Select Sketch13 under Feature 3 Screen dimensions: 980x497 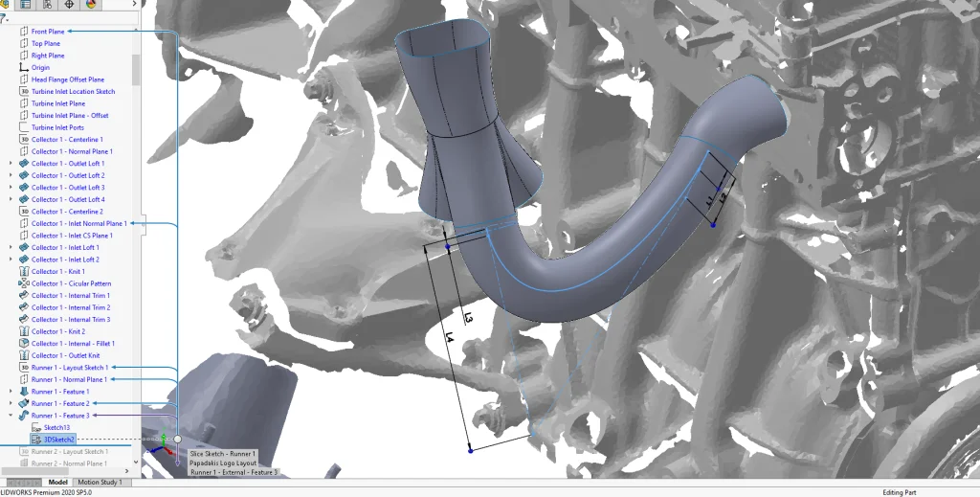tap(56, 428)
